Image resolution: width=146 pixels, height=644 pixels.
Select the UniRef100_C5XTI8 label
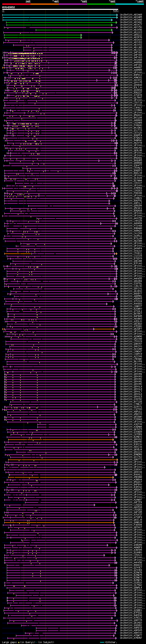pos(131,103)
